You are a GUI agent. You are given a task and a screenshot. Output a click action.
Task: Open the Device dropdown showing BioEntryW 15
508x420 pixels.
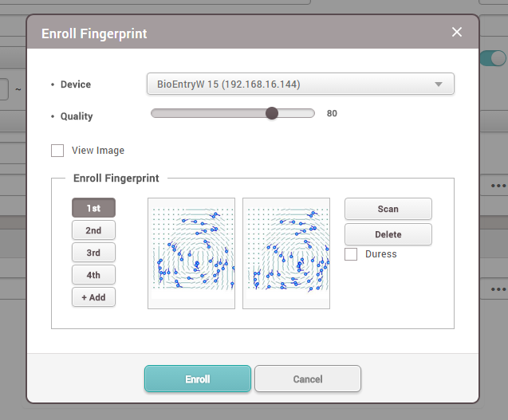click(x=300, y=84)
